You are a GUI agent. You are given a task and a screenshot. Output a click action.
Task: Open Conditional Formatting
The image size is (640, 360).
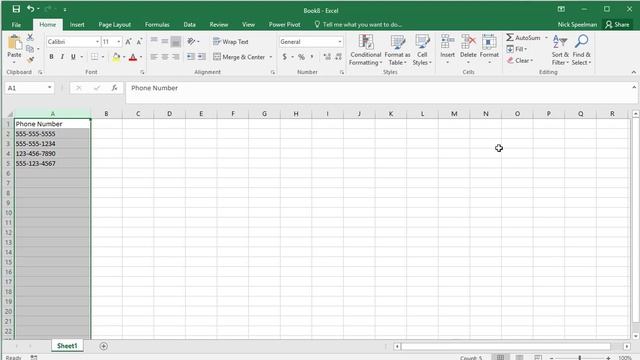[366, 50]
